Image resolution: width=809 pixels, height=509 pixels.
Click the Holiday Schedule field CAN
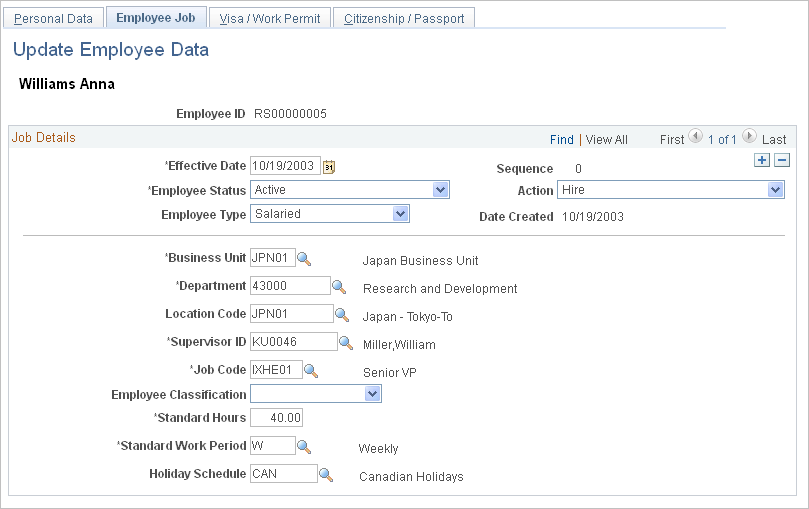point(284,473)
